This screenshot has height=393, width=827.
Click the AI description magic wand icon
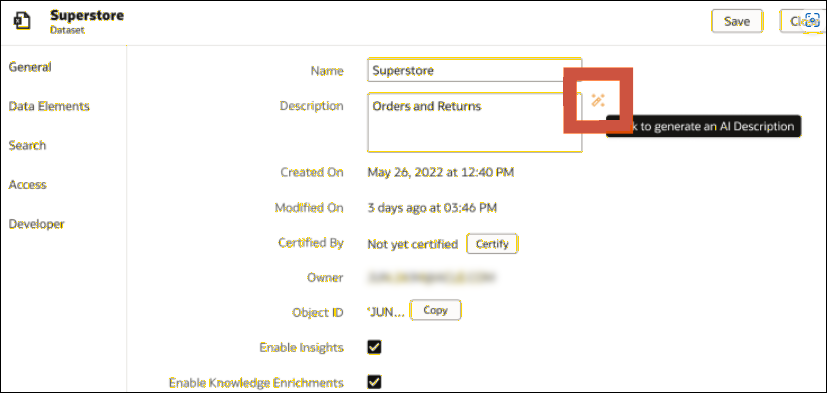[598, 100]
